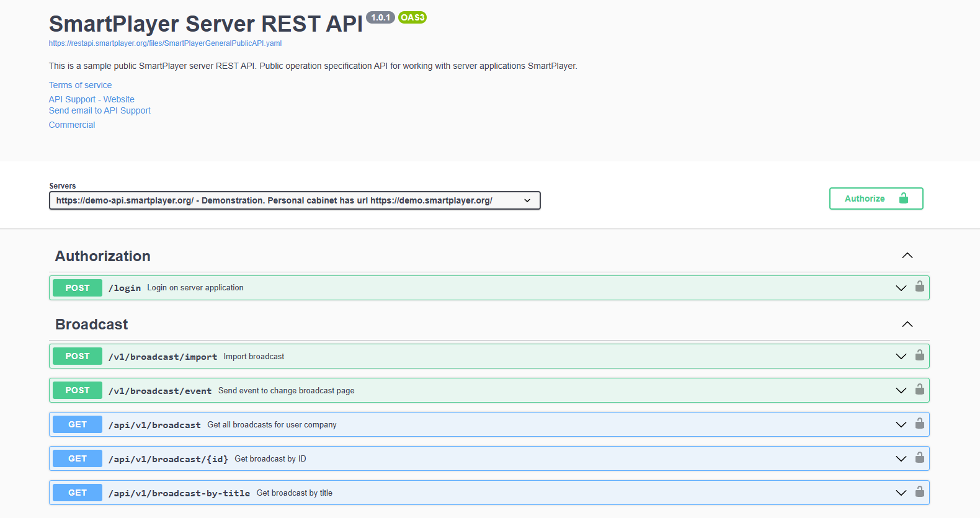Click the POST /v1/broadcast/event endpoint path
The image size is (980, 518).
click(160, 391)
